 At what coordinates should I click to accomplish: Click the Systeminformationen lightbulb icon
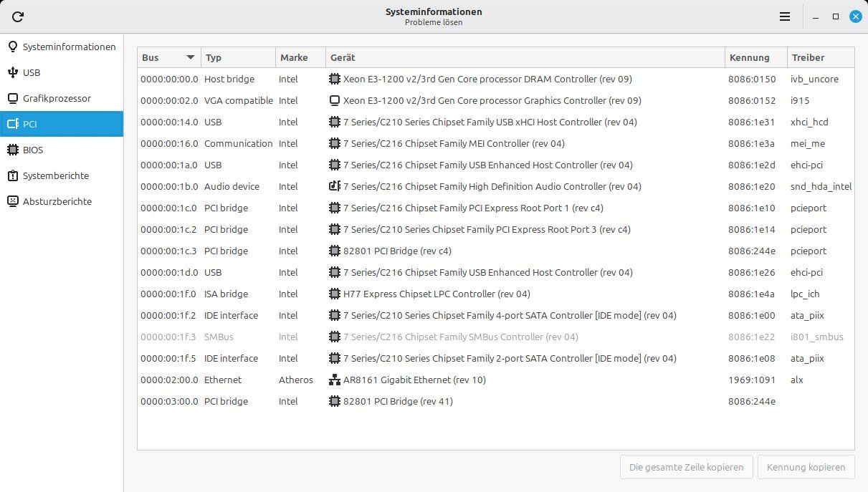[x=12, y=47]
